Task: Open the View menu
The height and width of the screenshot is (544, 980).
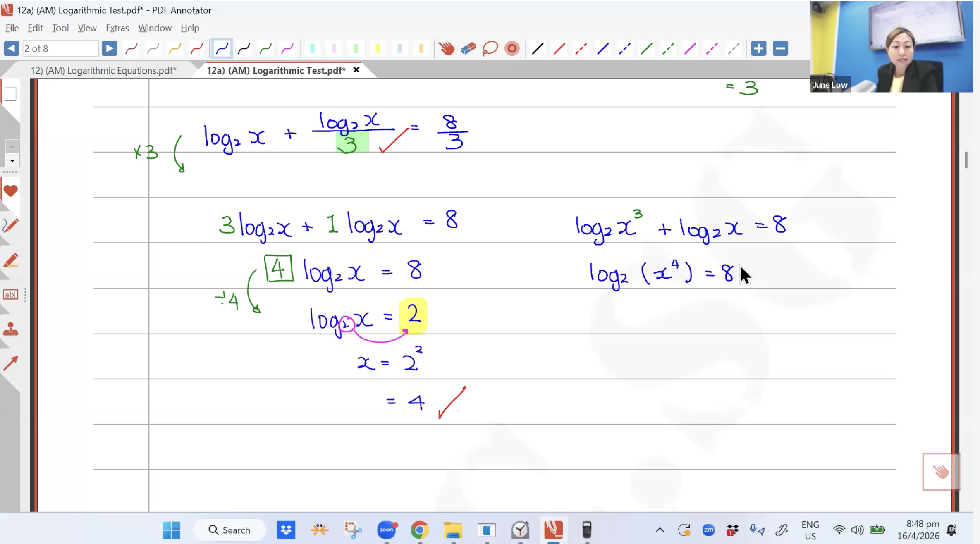Action: point(87,28)
